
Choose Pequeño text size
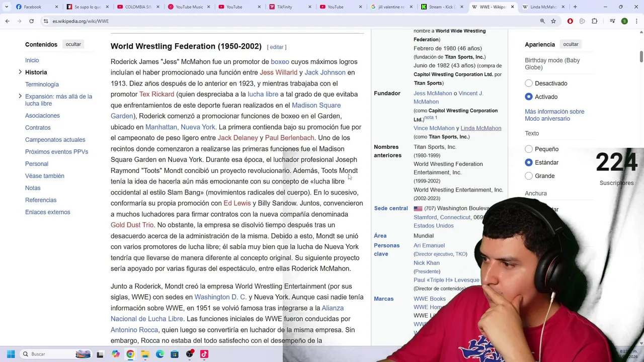[x=529, y=149]
